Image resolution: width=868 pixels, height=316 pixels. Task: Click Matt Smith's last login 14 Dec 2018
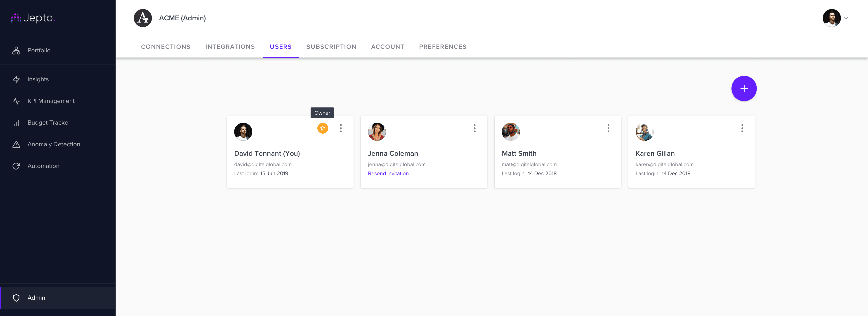(x=542, y=174)
